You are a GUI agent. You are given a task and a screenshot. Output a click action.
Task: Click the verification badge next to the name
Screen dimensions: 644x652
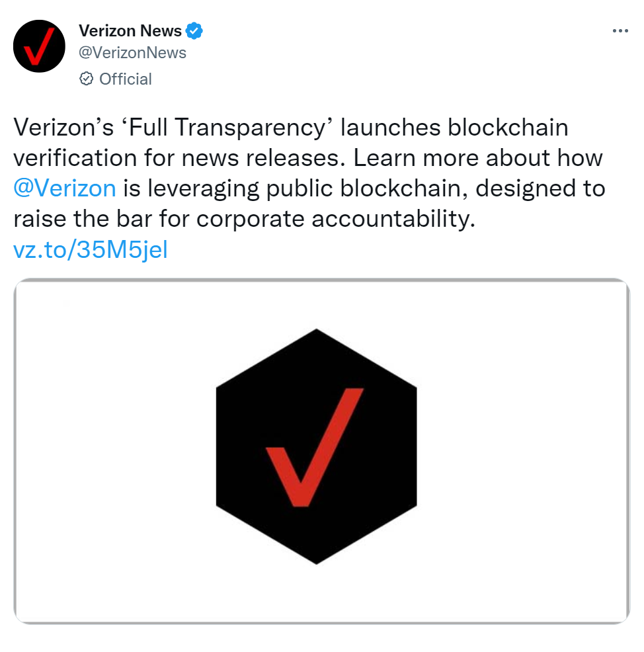193,29
